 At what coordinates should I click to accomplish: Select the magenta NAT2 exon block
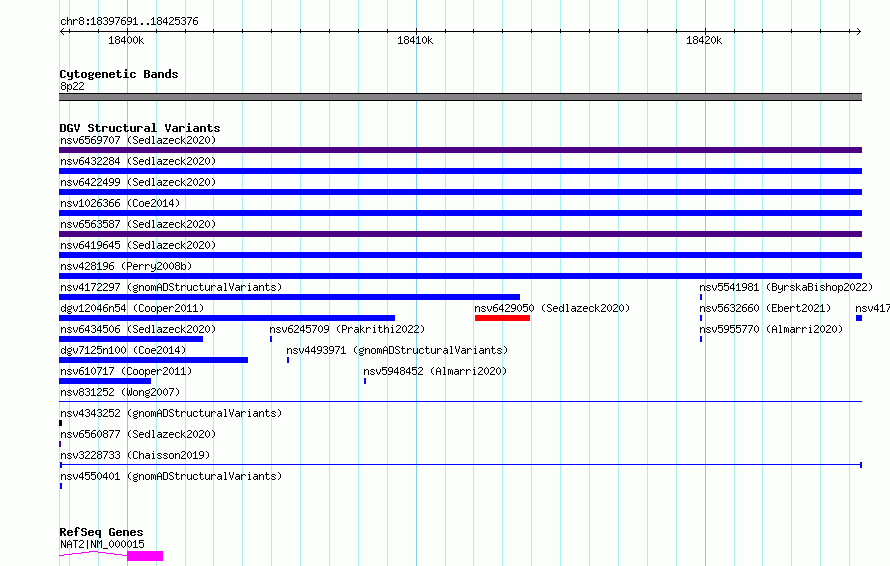point(145,556)
